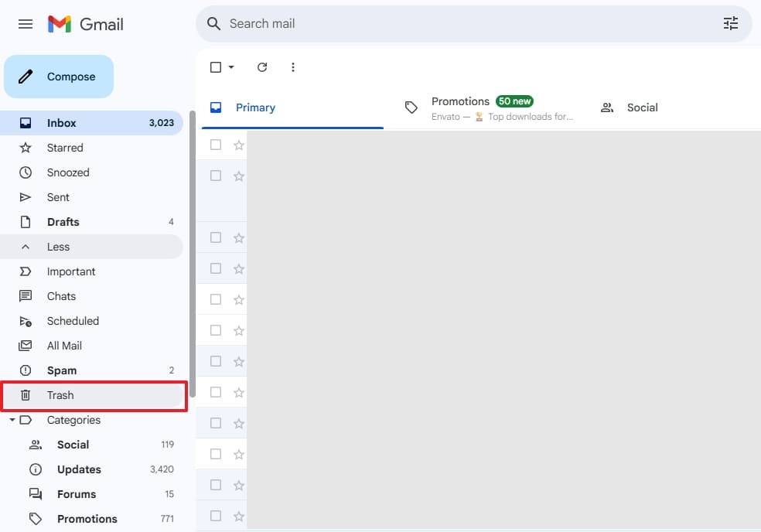Click the search options filter icon
This screenshot has width=761, height=532.
tap(730, 24)
